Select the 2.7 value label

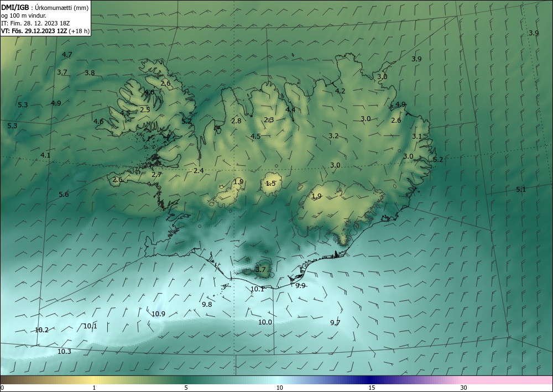[x=156, y=175]
